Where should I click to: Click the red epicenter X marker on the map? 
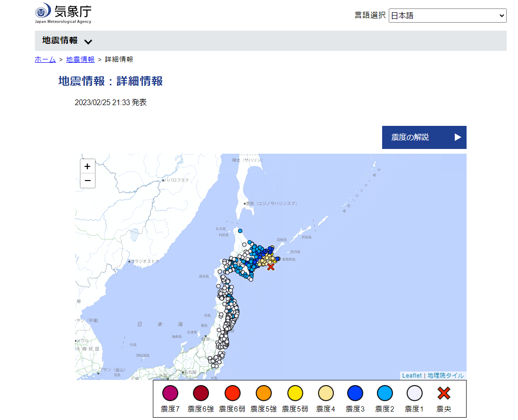(x=270, y=267)
